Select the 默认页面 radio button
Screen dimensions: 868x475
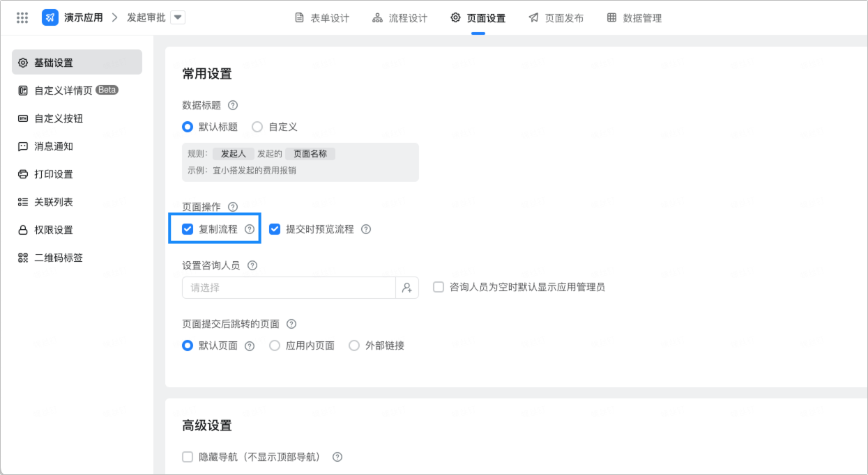click(x=188, y=345)
